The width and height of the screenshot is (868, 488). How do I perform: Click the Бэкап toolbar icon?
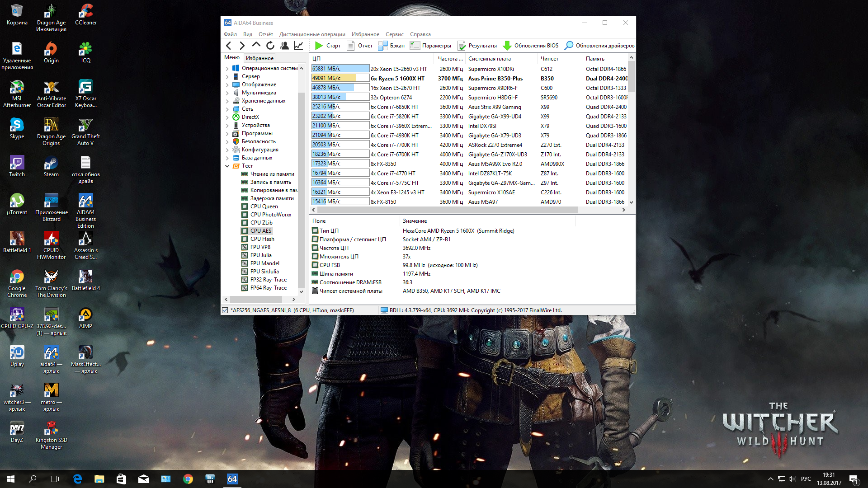pyautogui.click(x=383, y=46)
